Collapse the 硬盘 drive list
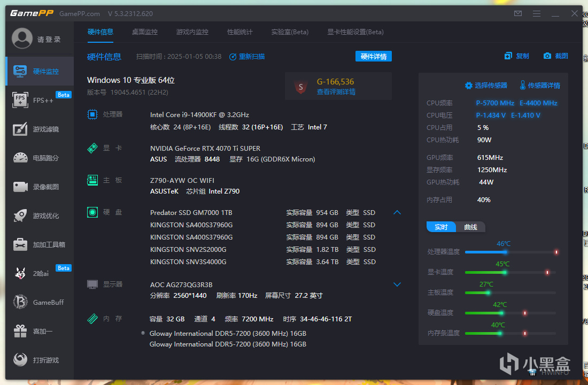Image resolution: width=588 pixels, height=385 pixels. pos(397,212)
